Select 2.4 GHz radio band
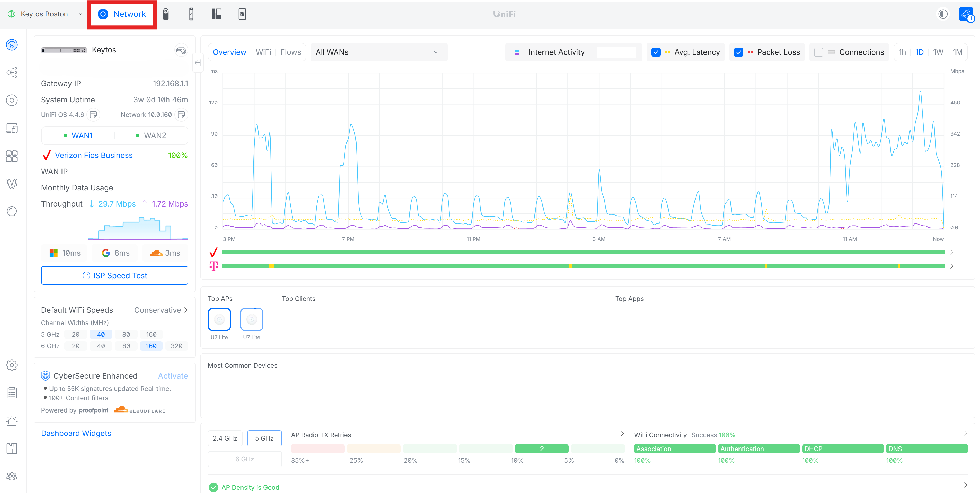Viewport: 980px width, 493px height. (x=225, y=438)
